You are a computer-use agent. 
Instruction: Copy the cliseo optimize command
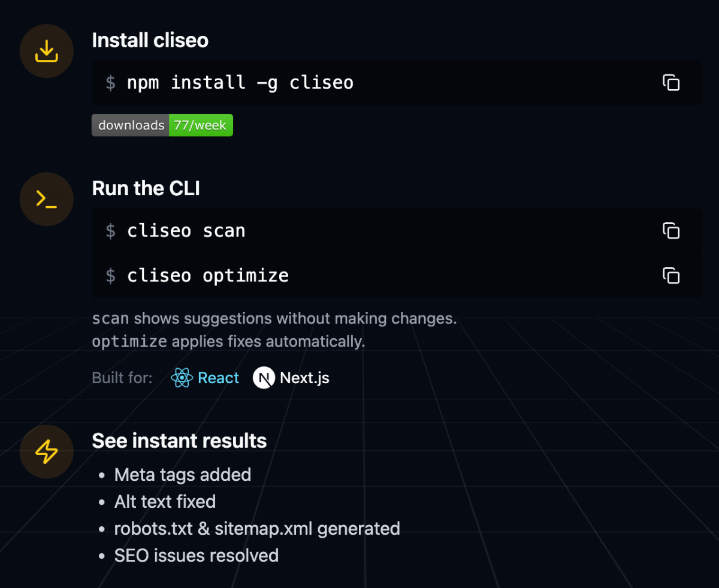[671, 275]
